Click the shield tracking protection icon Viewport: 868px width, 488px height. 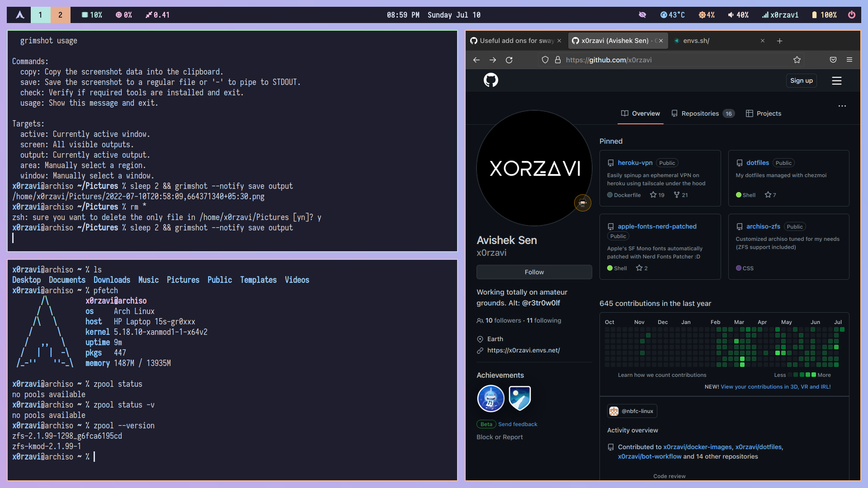tap(545, 60)
